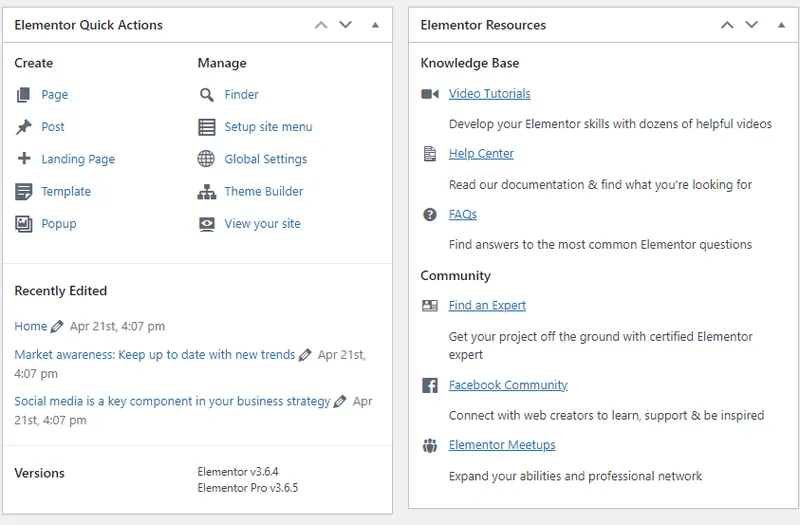Click 'Expand your abilities' description text
800x525 pixels.
point(576,477)
